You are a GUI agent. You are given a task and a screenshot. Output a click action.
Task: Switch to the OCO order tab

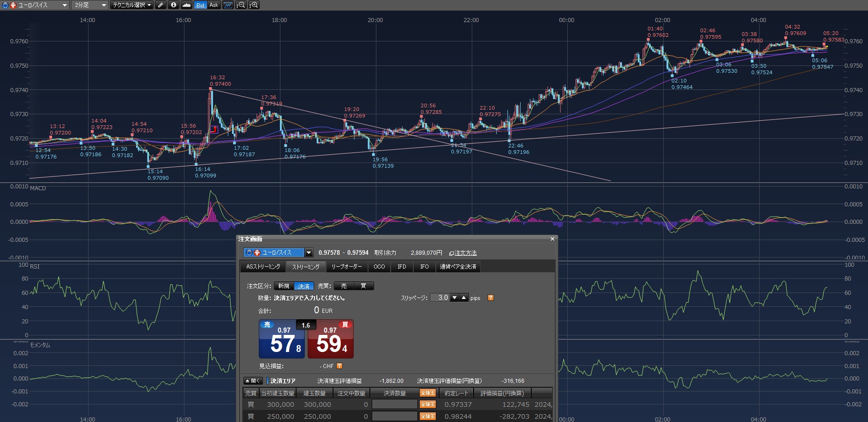pyautogui.click(x=379, y=267)
